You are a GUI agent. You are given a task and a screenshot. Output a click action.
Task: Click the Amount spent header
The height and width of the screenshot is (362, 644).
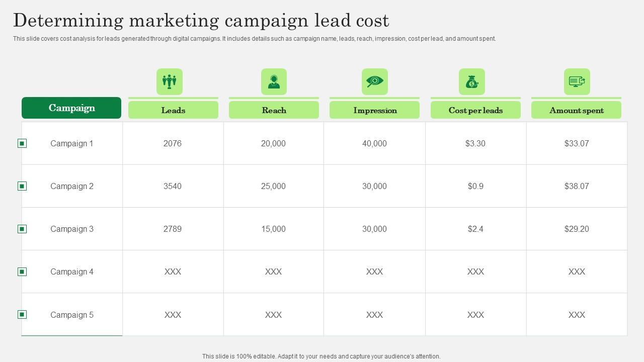tap(577, 110)
